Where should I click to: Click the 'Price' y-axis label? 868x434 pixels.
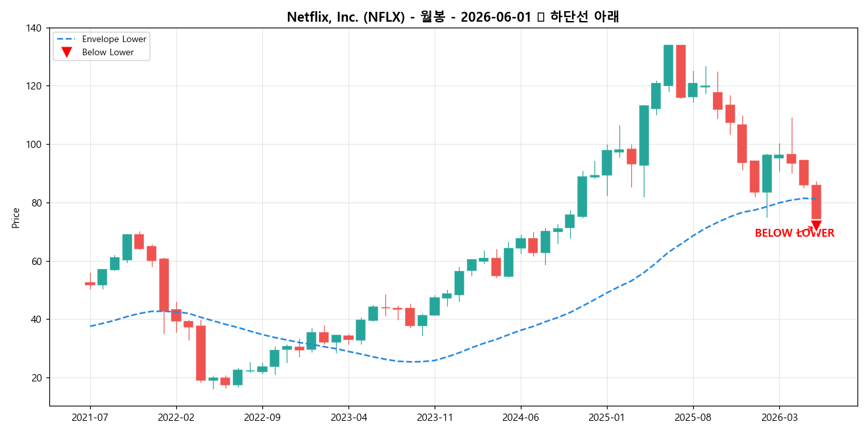[16, 218]
